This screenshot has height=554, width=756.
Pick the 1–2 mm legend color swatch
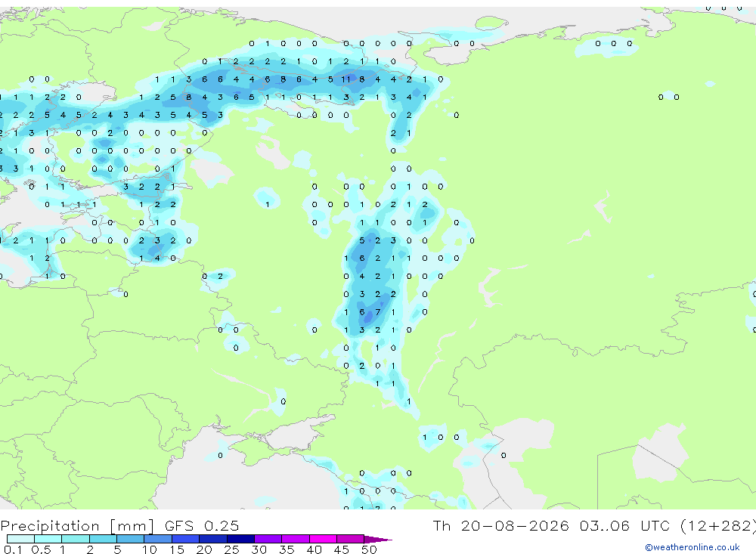click(x=76, y=539)
